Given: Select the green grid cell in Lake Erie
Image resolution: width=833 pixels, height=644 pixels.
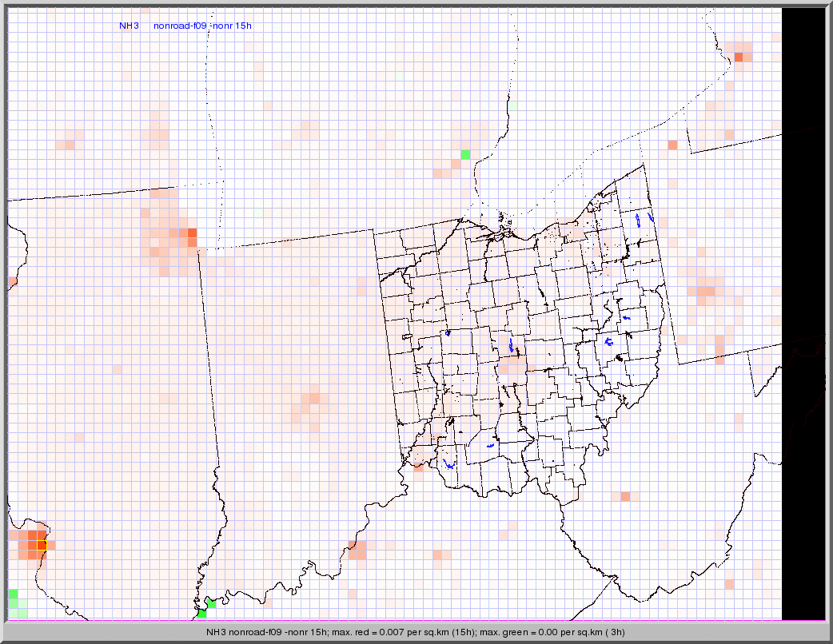Looking at the screenshot, I should [x=465, y=154].
